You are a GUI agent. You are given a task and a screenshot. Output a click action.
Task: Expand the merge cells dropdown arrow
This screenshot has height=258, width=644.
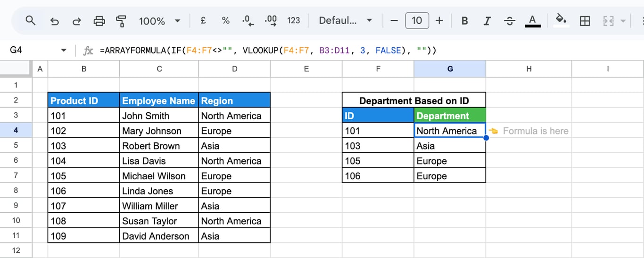623,21
